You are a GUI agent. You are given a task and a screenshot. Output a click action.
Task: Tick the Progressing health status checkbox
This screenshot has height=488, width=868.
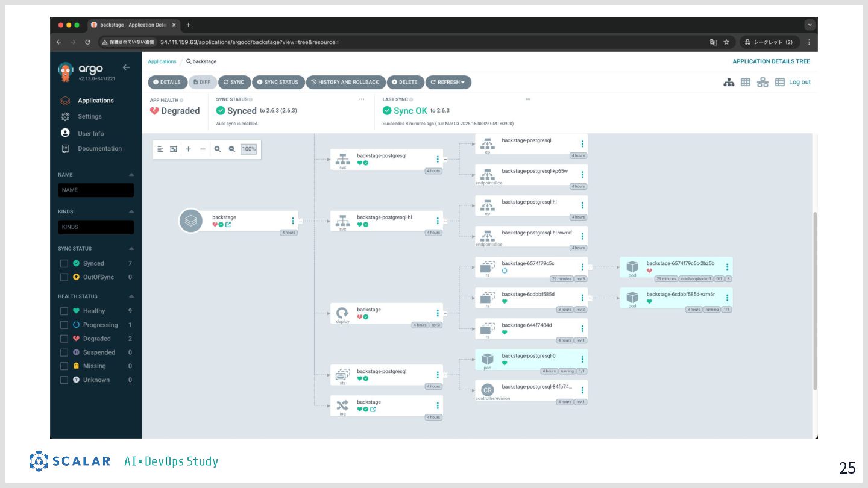(x=64, y=325)
